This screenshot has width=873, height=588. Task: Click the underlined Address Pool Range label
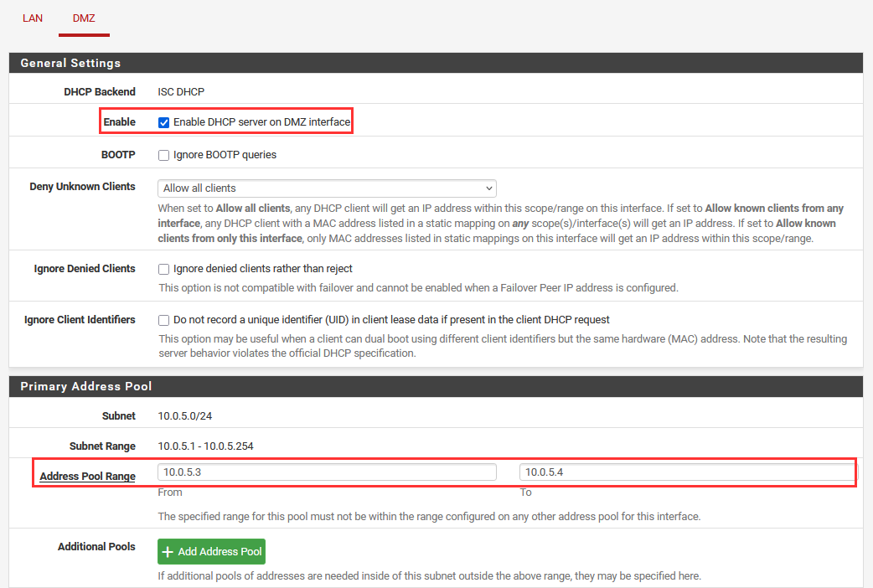coord(87,477)
